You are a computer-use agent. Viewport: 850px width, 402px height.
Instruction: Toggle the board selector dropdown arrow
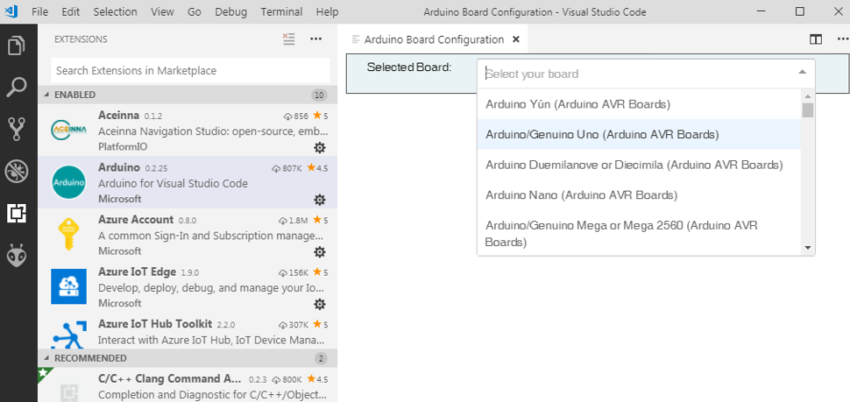click(802, 73)
